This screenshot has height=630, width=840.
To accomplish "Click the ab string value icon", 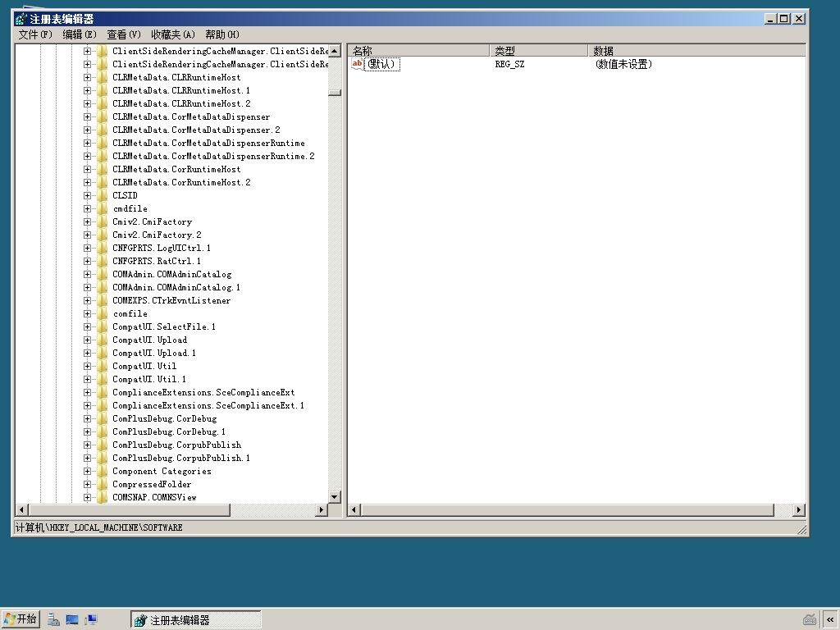I will pyautogui.click(x=358, y=64).
